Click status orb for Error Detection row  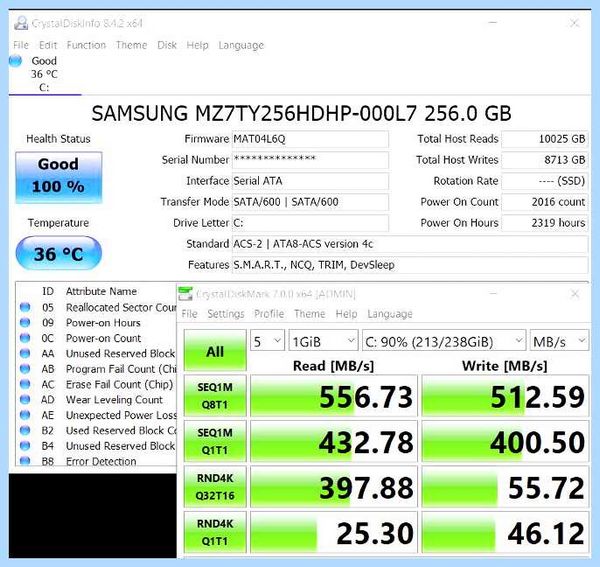pyautogui.click(x=25, y=461)
